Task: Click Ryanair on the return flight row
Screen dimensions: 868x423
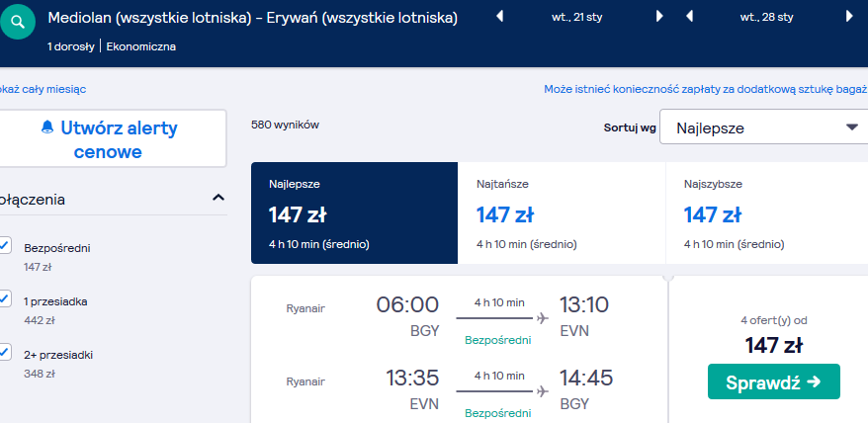Action: click(x=305, y=382)
